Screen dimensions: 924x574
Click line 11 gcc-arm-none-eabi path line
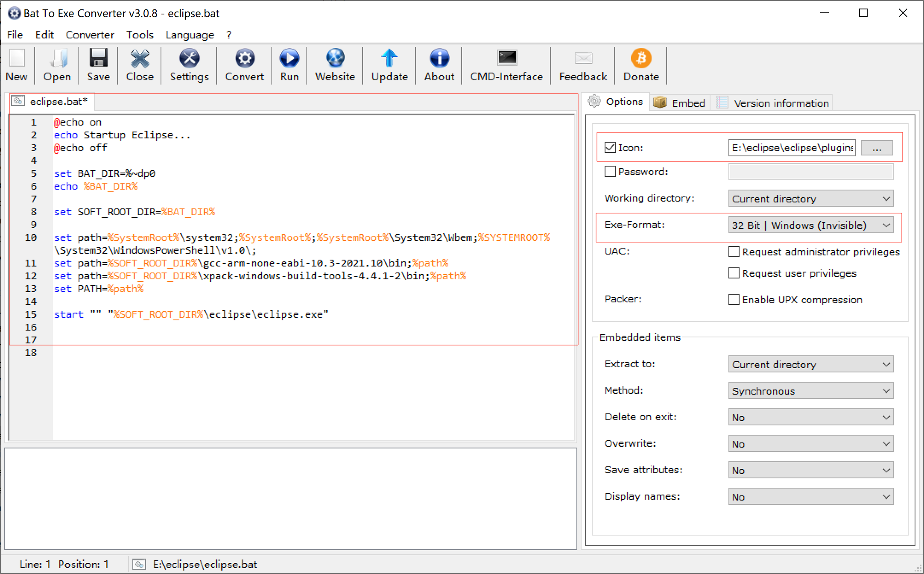point(251,263)
